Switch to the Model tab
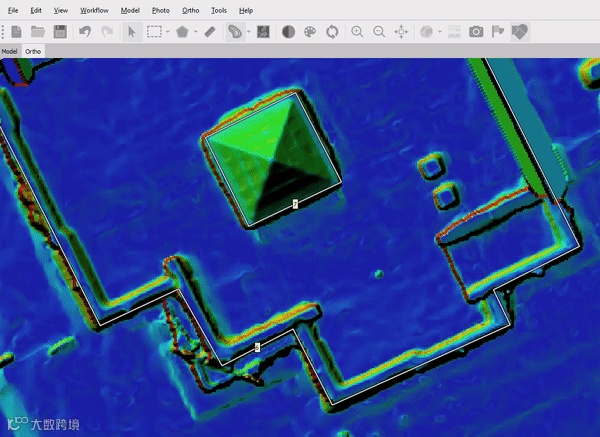600x437 pixels. (10, 51)
